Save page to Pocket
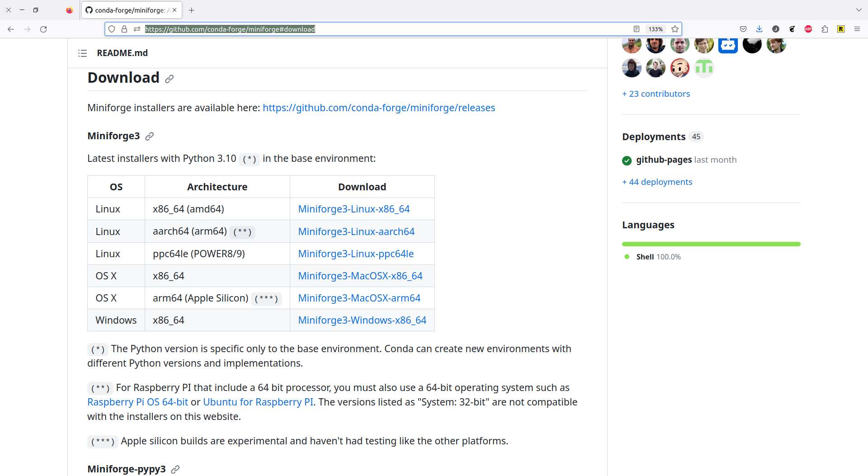868x476 pixels. (743, 29)
